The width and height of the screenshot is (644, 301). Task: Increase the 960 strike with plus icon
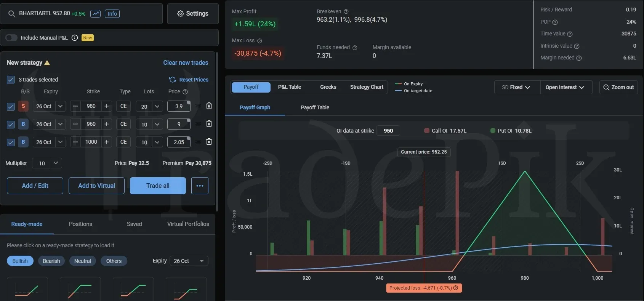[x=107, y=124]
